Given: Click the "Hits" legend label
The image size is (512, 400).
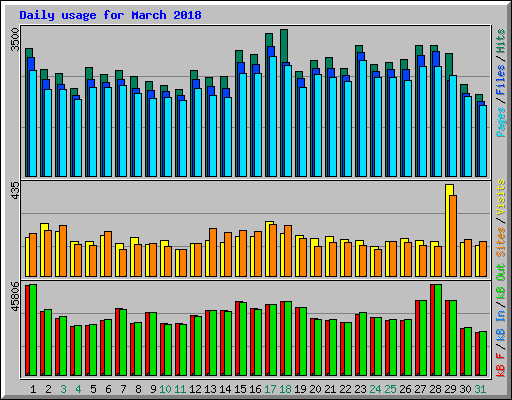Looking at the screenshot, I should click(500, 41).
